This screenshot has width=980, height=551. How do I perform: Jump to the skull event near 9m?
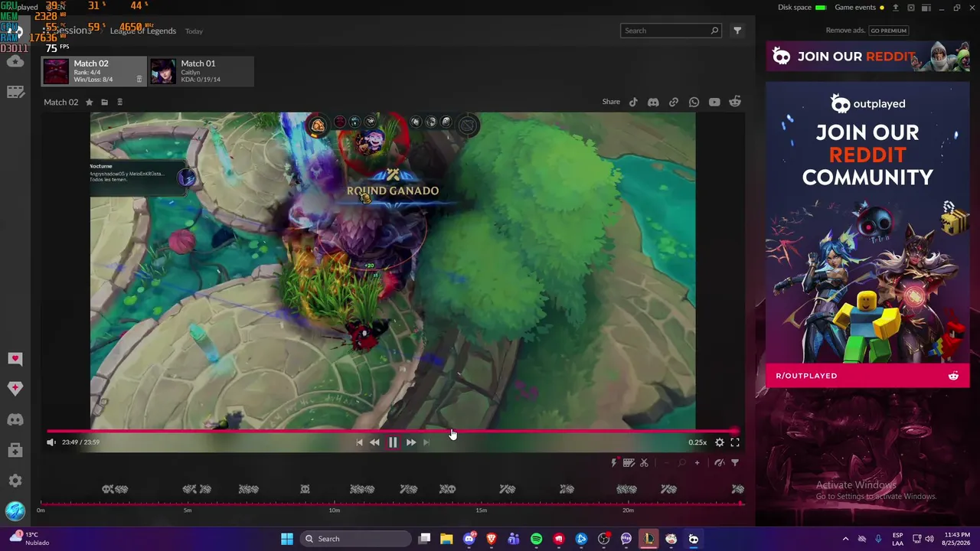(x=305, y=489)
